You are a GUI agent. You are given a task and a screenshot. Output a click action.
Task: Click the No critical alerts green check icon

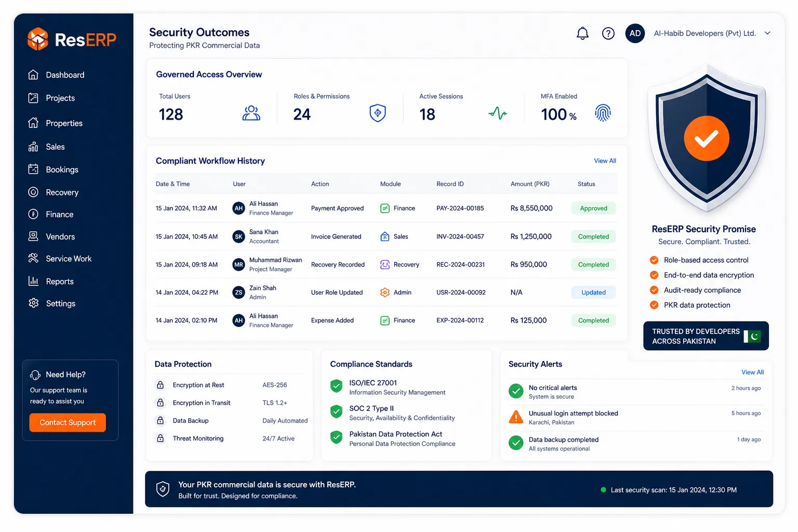(x=516, y=391)
